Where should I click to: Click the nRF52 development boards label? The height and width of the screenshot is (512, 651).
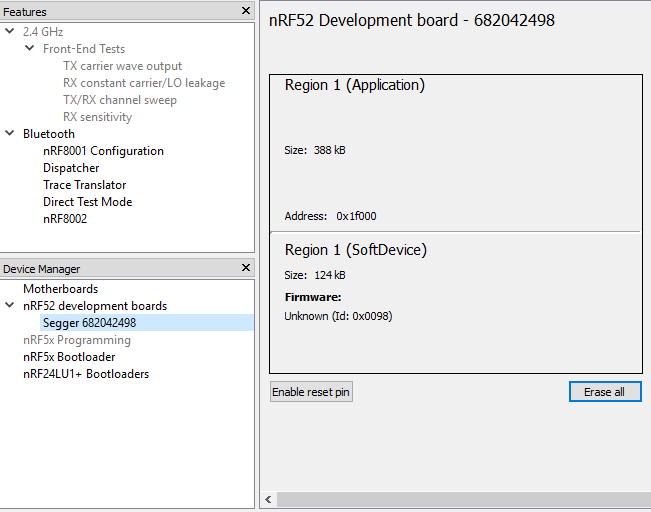point(95,306)
